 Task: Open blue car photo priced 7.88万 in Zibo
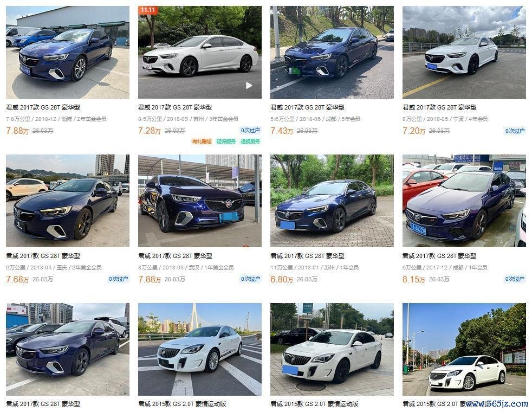[x=68, y=53]
